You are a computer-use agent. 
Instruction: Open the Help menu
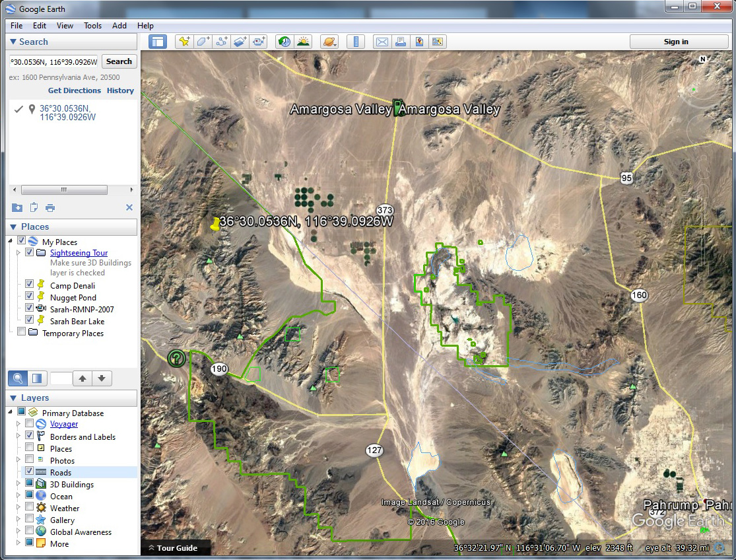[x=145, y=26]
